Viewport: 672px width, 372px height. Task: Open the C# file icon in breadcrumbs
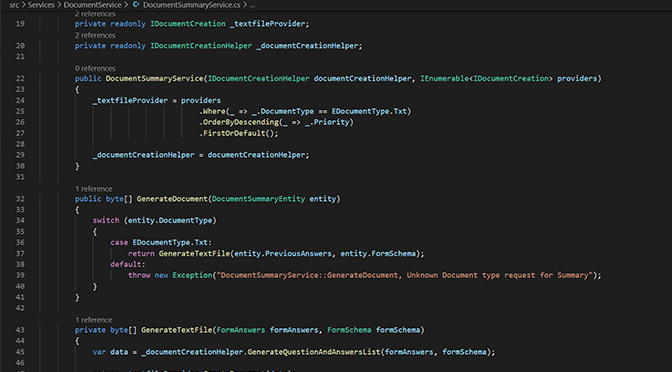pyautogui.click(x=136, y=5)
